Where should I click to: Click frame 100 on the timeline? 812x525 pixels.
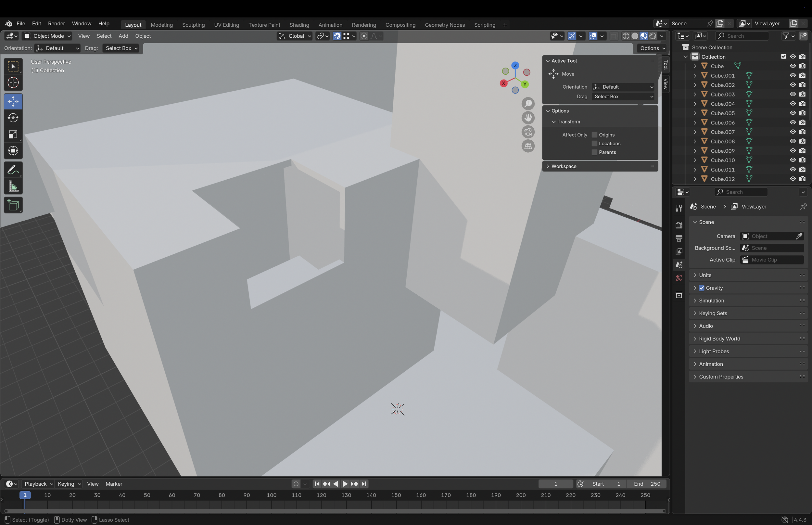[272, 495]
